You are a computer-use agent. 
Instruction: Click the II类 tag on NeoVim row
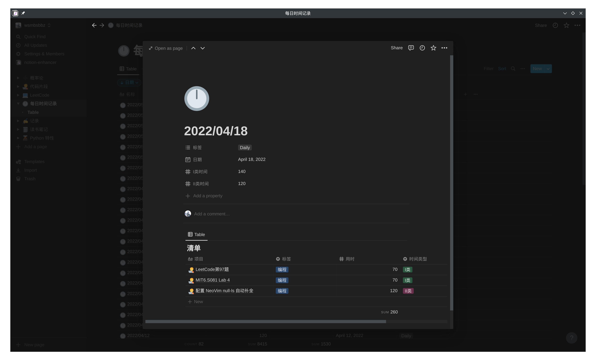tap(408, 291)
